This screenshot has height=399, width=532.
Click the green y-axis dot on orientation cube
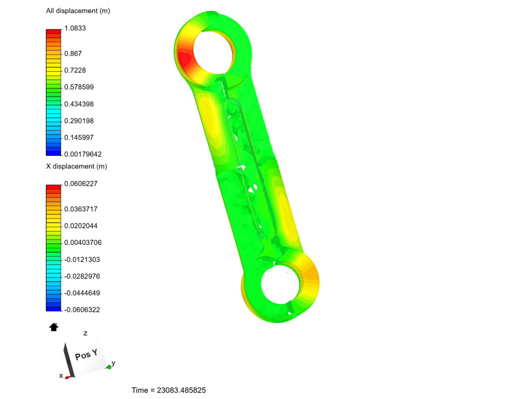(x=109, y=367)
